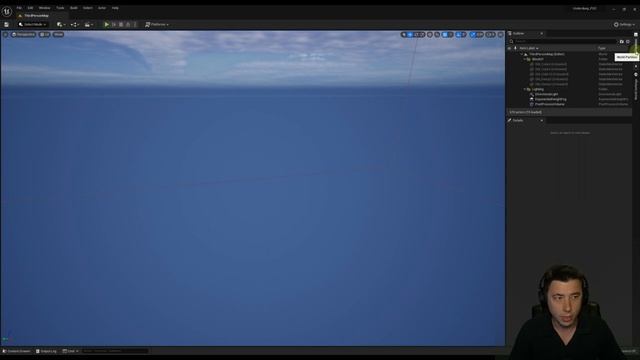Collapse the ThirdPersonMap (Editor) tree row
Image resolution: width=640 pixels, height=360 pixels.
[x=522, y=54]
